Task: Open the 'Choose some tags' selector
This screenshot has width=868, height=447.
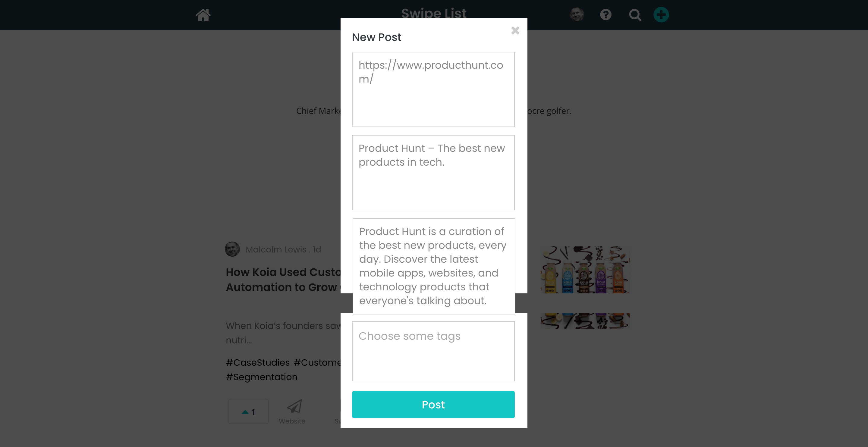Action: 433,351
